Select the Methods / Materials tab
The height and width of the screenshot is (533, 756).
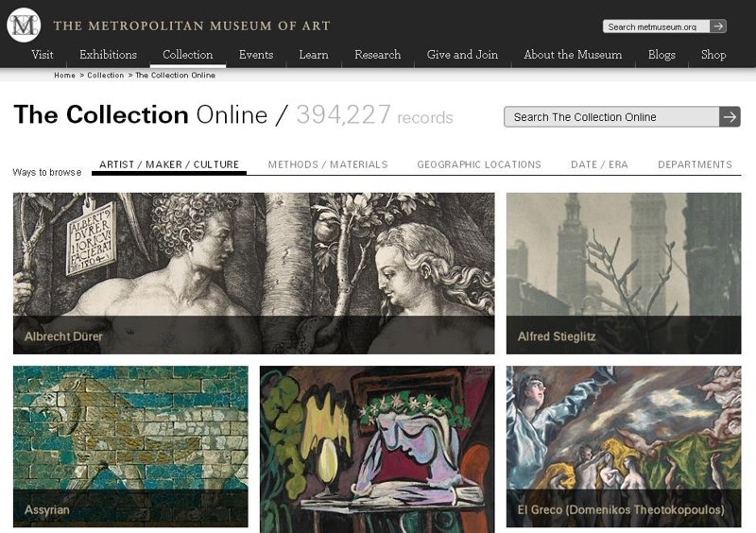tap(328, 164)
